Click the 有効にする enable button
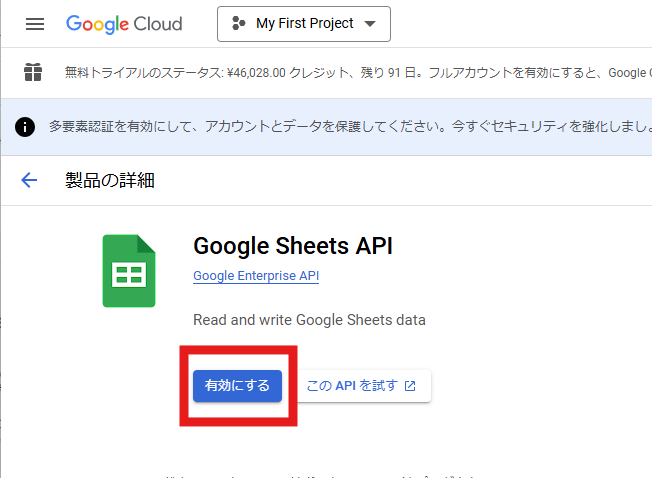The width and height of the screenshot is (652, 478). click(237, 386)
